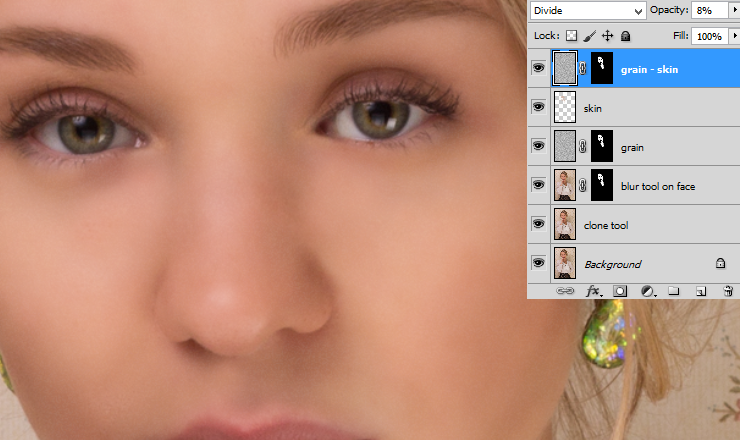Select blur tool on face layer mask
This screenshot has height=440, width=740.
pyautogui.click(x=602, y=185)
